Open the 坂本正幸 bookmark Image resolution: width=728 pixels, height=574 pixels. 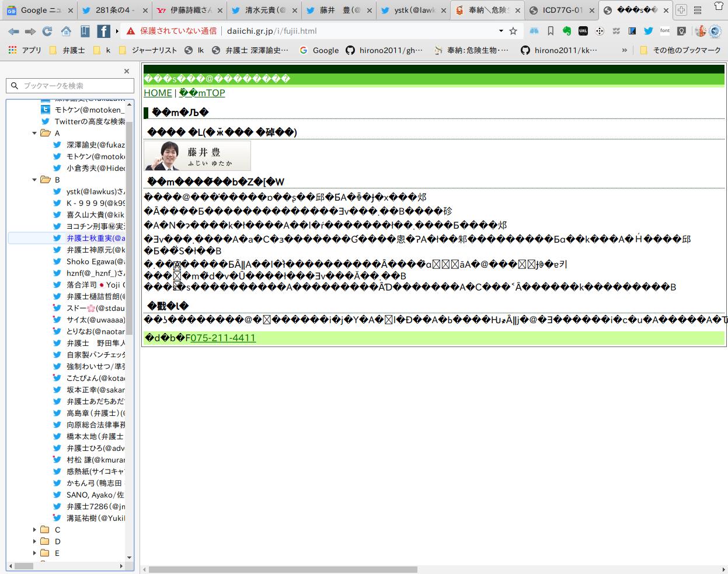tap(89, 390)
